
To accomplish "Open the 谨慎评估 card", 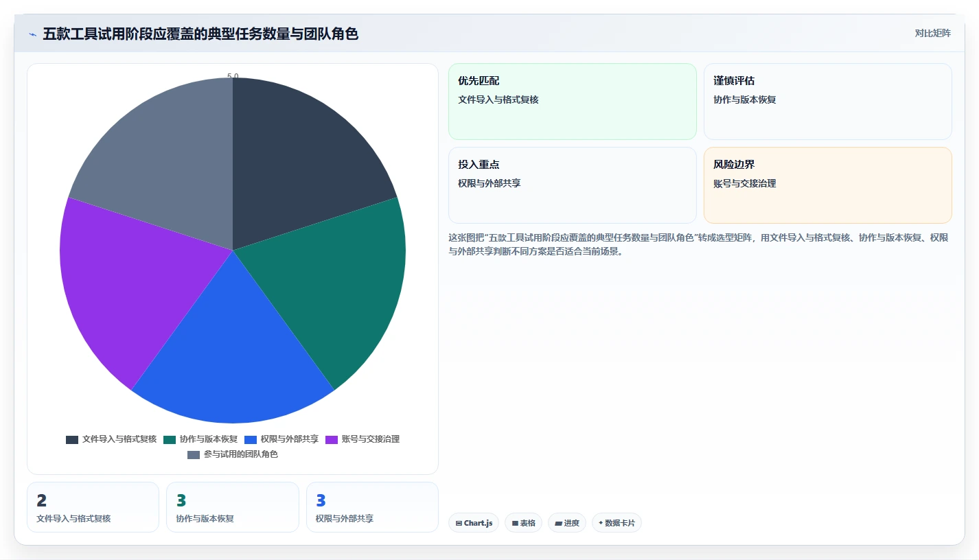I will (828, 102).
